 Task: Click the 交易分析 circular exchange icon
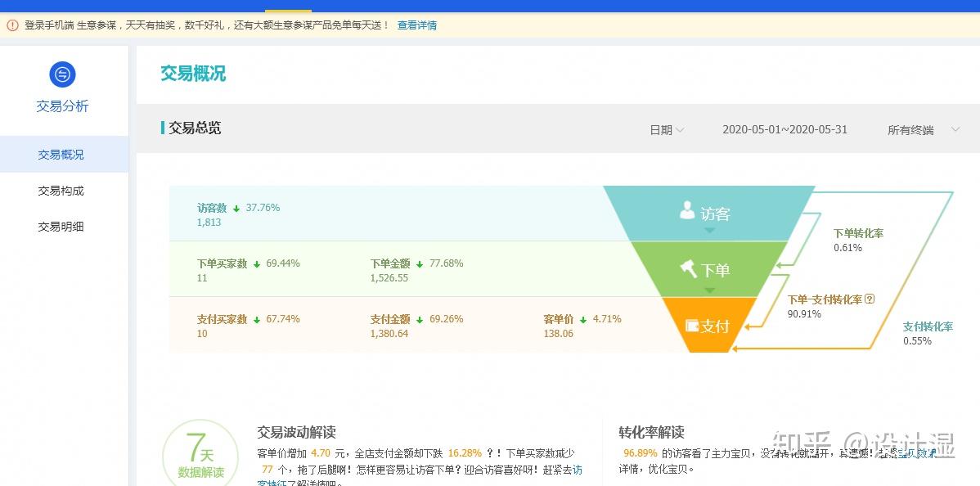coord(62,74)
